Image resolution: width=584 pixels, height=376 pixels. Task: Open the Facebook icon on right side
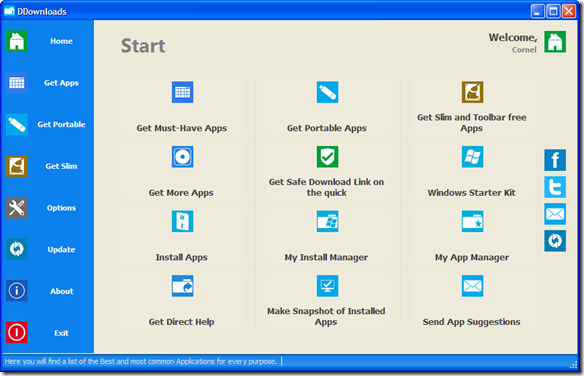555,160
